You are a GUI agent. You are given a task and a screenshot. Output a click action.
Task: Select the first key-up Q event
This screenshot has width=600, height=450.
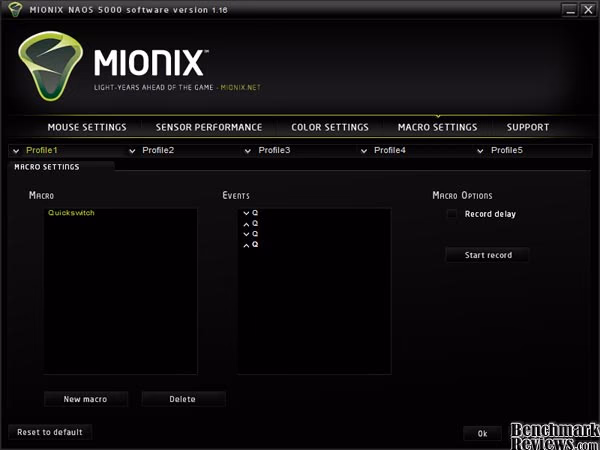[251, 223]
